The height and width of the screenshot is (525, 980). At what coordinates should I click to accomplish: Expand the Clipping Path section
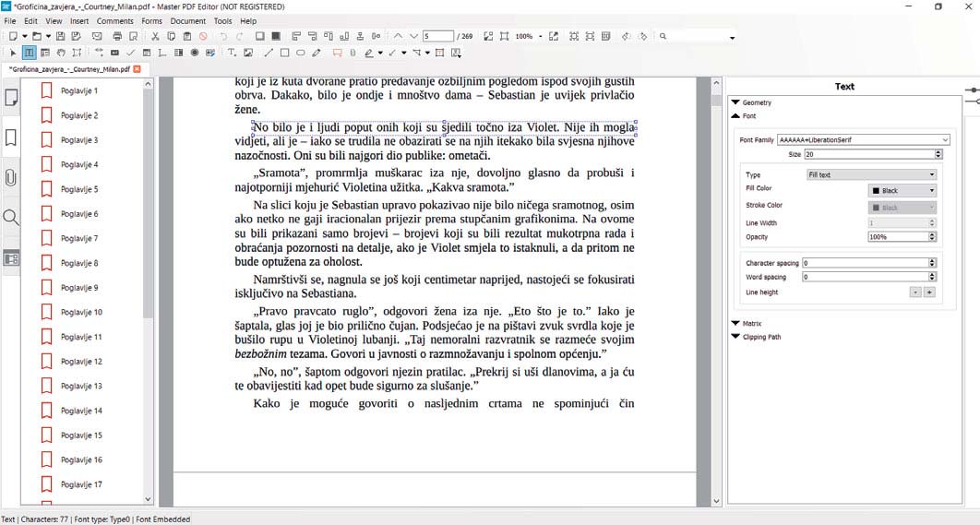(x=757, y=337)
